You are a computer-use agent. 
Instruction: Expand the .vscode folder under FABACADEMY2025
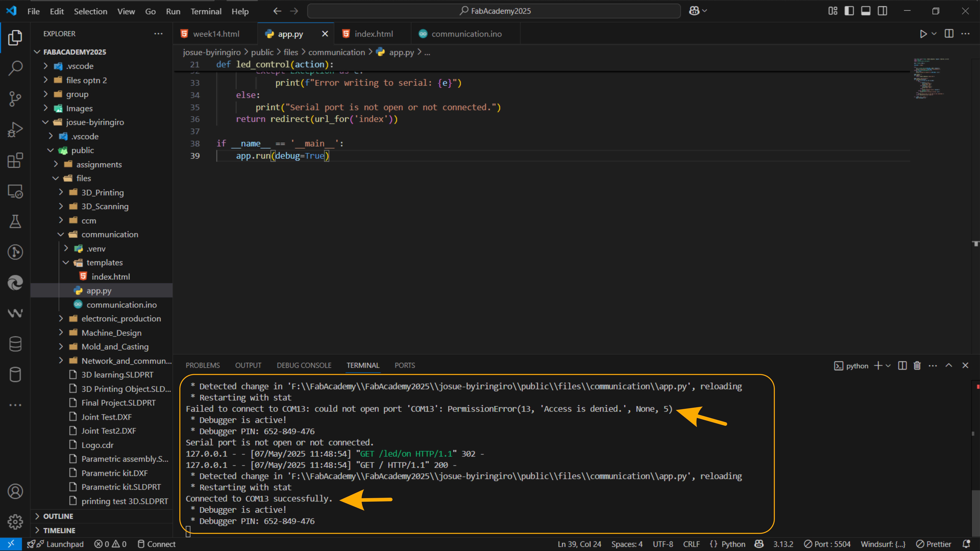[46, 66]
